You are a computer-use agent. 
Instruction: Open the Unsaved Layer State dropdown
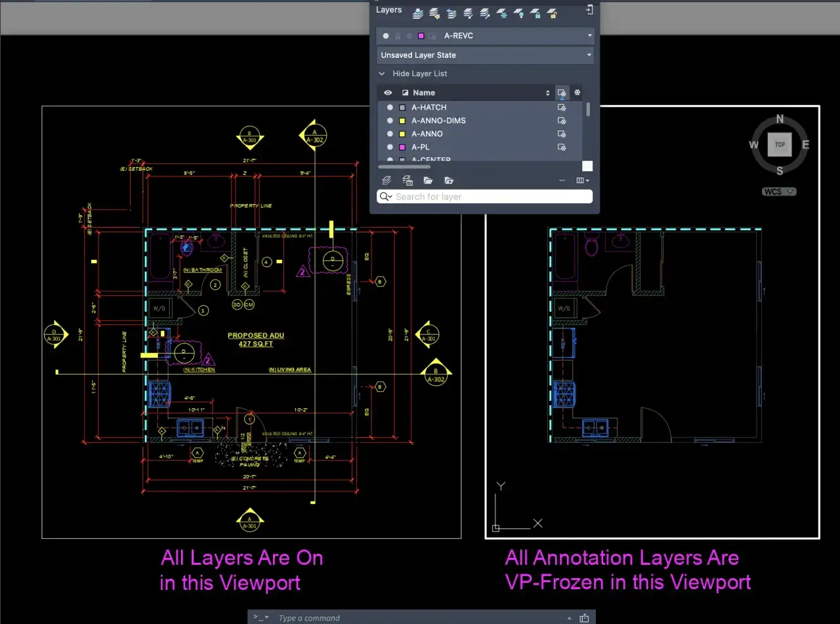click(485, 55)
